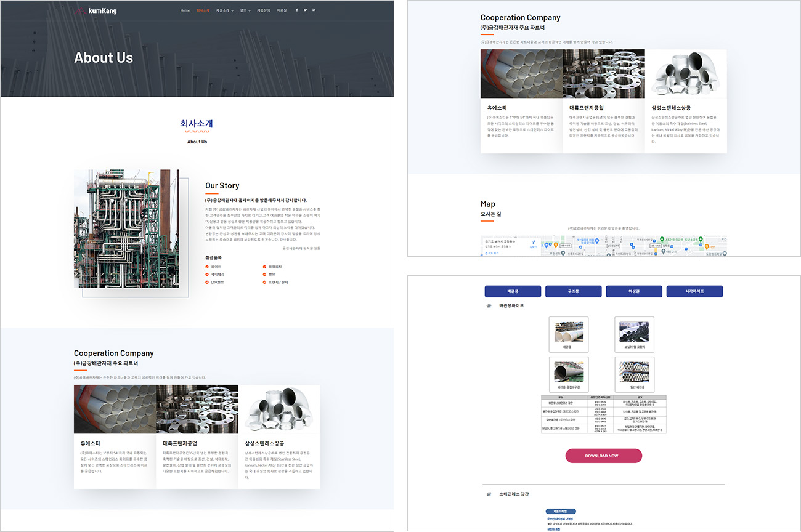Image resolution: width=801 pixels, height=532 pixels.
Task: Expand the 밸브 dropdown chevron in the navigation
Action: click(250, 10)
